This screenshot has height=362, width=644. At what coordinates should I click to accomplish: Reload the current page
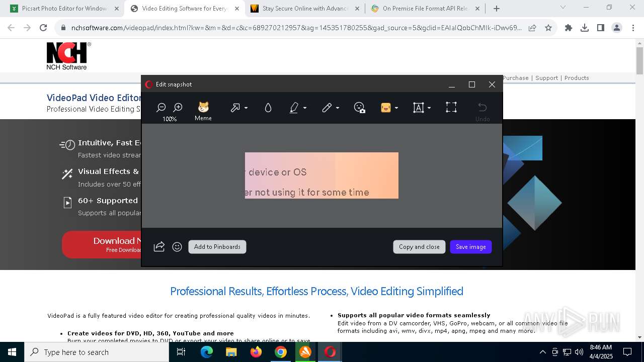pos(43,28)
